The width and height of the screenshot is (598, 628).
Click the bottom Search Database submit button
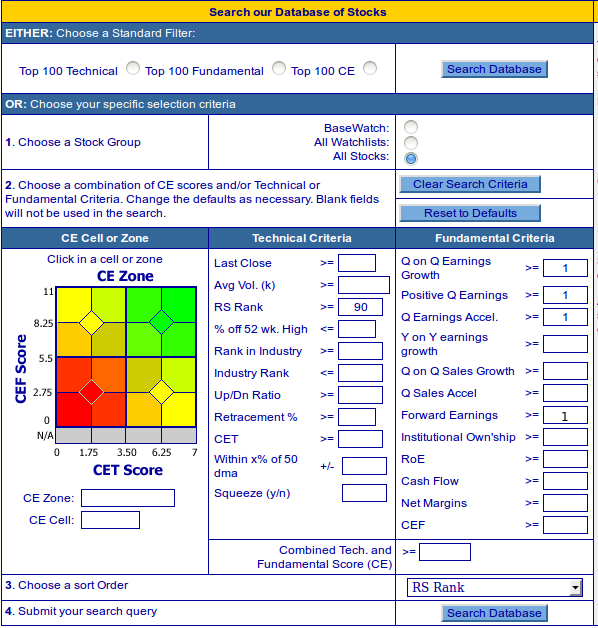[x=494, y=613]
